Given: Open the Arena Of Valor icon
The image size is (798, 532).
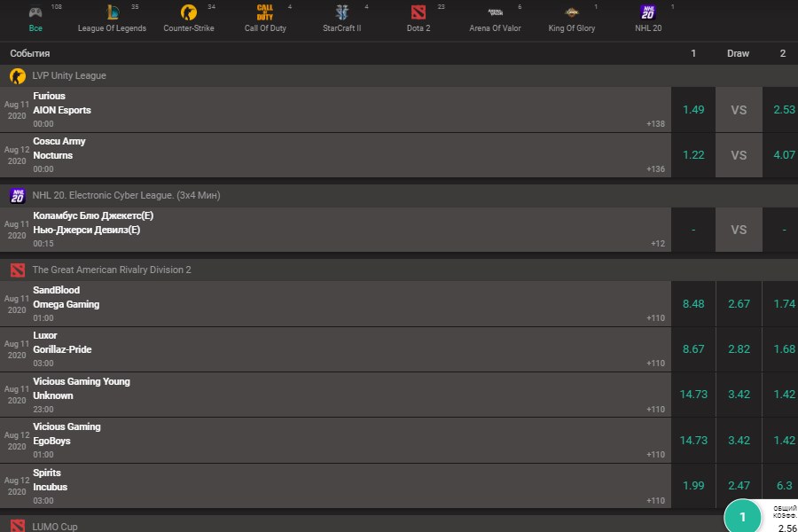Looking at the screenshot, I should [x=495, y=12].
